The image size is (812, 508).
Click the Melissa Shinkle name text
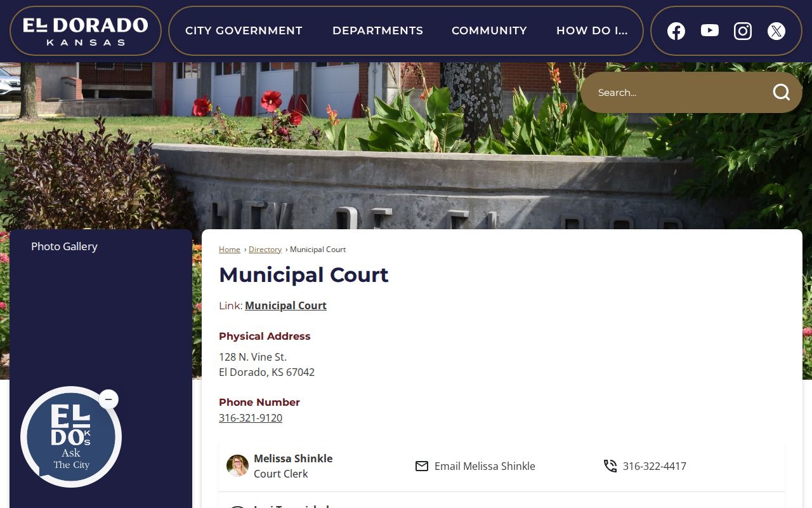(x=293, y=458)
